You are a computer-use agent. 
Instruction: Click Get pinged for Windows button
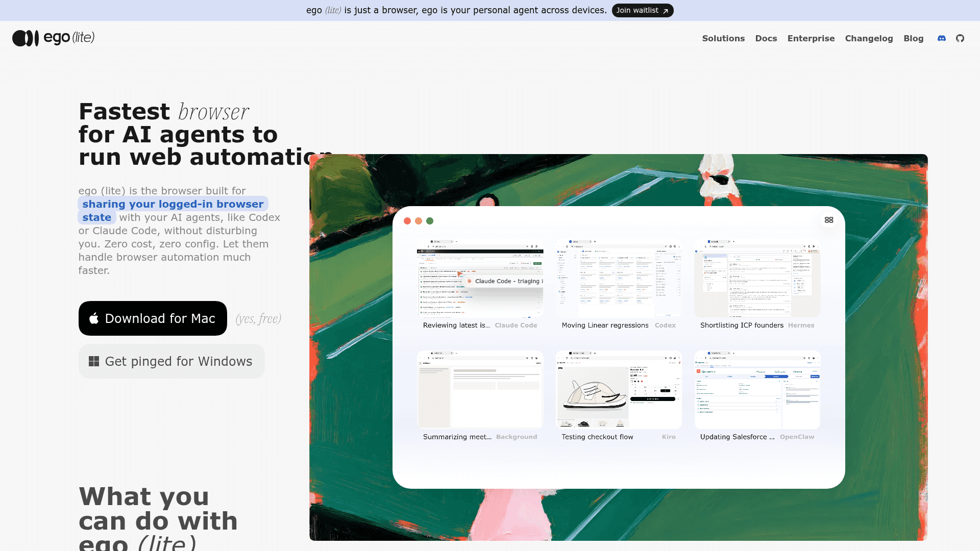click(x=171, y=361)
